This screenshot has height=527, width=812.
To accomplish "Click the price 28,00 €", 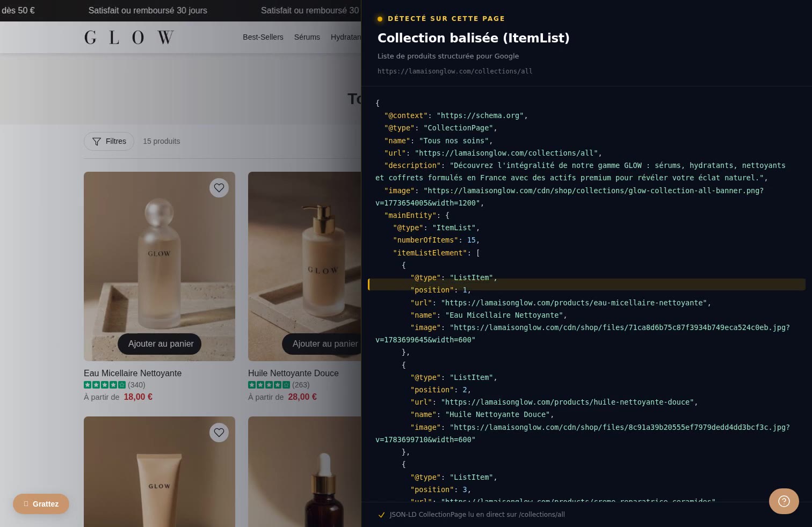I will click(302, 397).
